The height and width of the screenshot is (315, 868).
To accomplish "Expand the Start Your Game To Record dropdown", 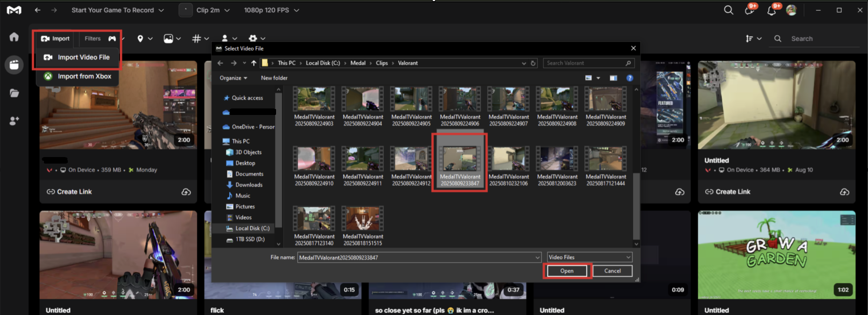I will pyautogui.click(x=117, y=10).
